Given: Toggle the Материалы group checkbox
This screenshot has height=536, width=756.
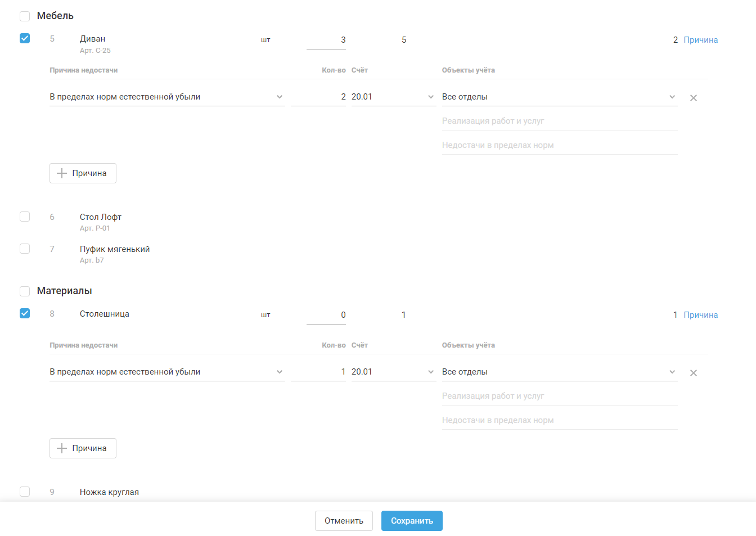Looking at the screenshot, I should (25, 291).
